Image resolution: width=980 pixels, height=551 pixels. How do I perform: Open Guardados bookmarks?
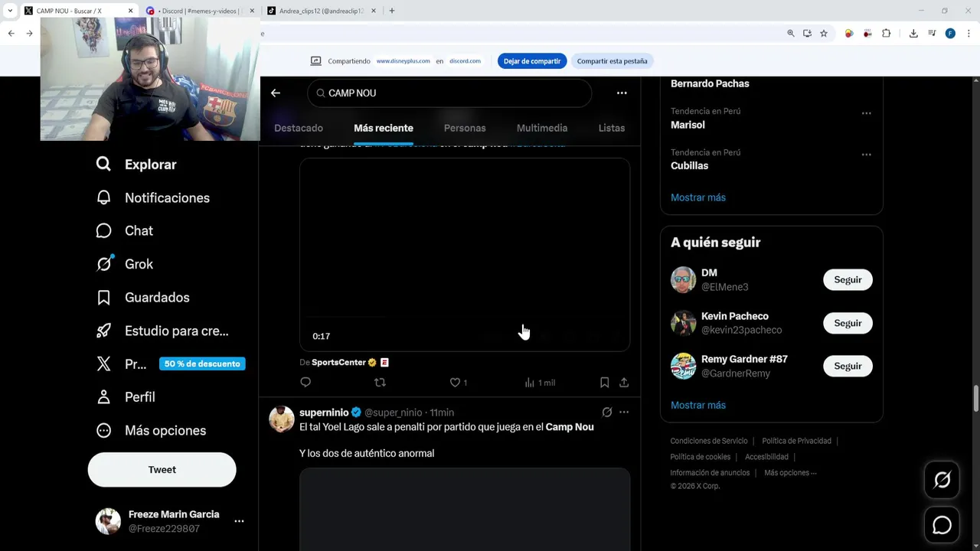click(142, 297)
